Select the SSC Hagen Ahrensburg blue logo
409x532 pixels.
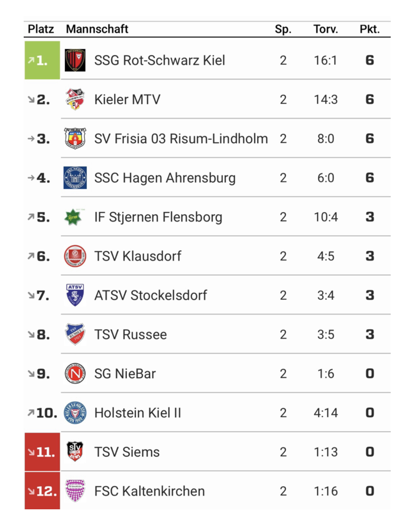pos(75,178)
